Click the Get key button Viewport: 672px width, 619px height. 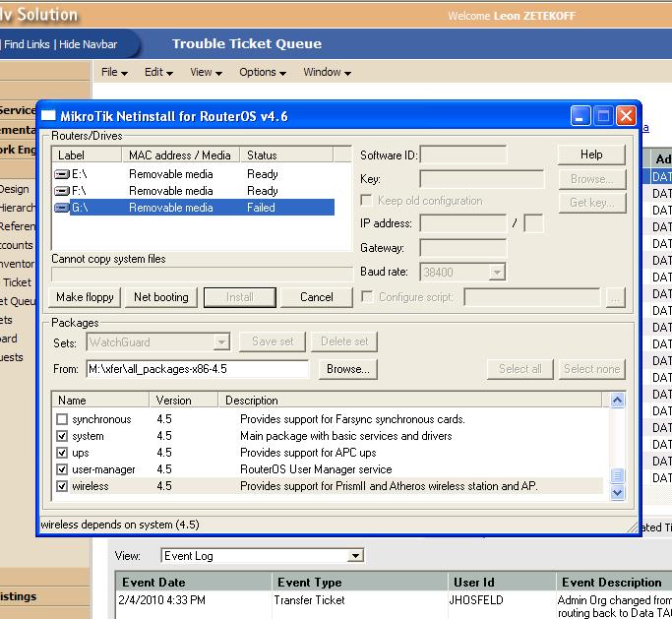coord(592,203)
